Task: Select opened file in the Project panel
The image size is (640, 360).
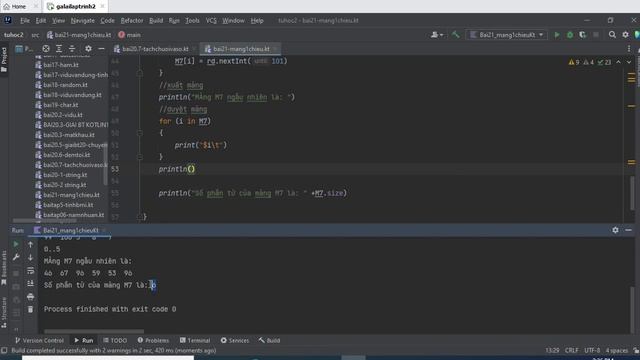Action: [x=46, y=49]
